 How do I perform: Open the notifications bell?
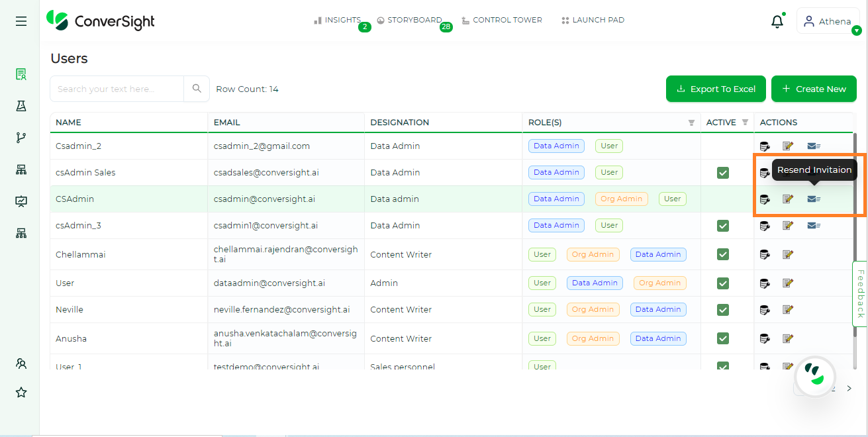(x=777, y=21)
